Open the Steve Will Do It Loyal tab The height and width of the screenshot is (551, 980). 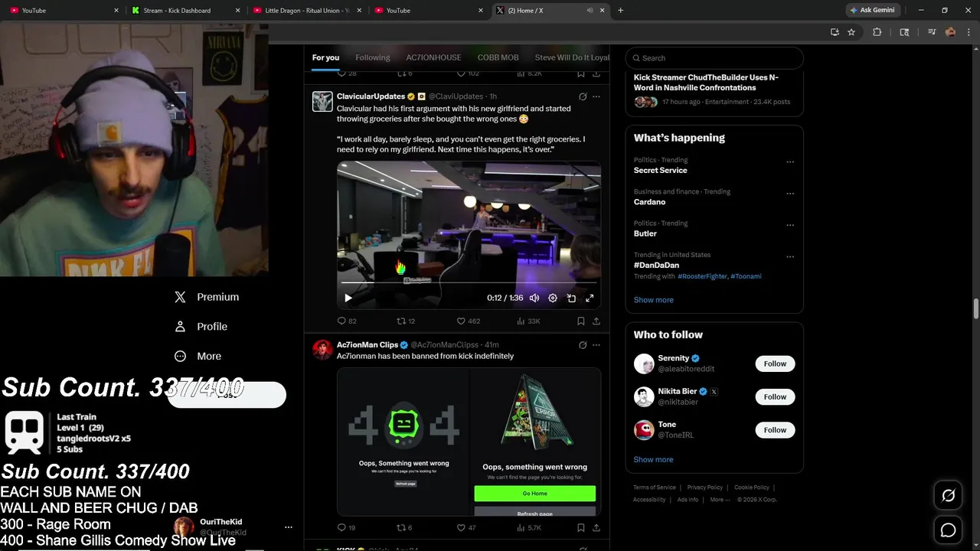click(572, 57)
